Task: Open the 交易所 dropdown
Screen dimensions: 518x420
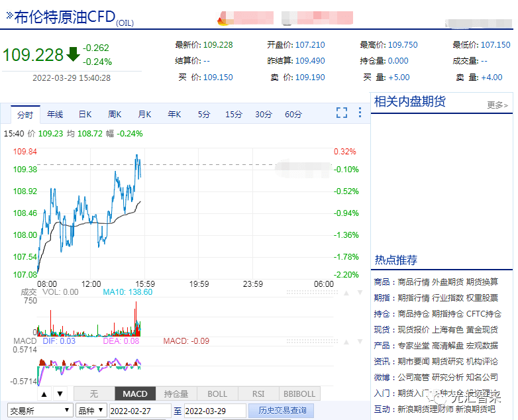Action: point(40,411)
